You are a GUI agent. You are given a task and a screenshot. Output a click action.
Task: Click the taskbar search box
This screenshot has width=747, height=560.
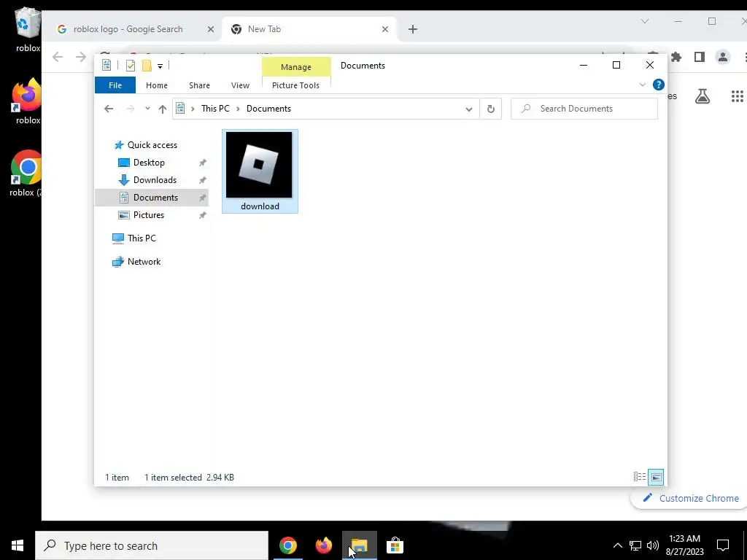[x=152, y=545]
